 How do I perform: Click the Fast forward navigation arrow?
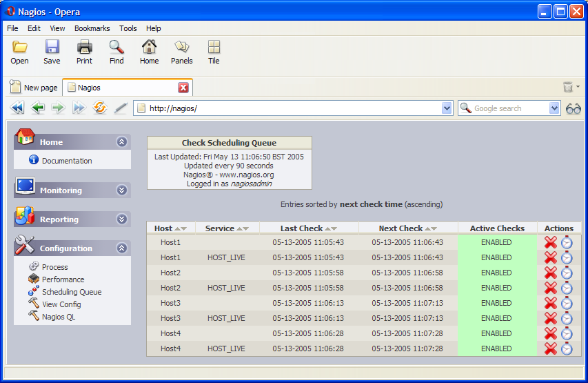pos(79,108)
